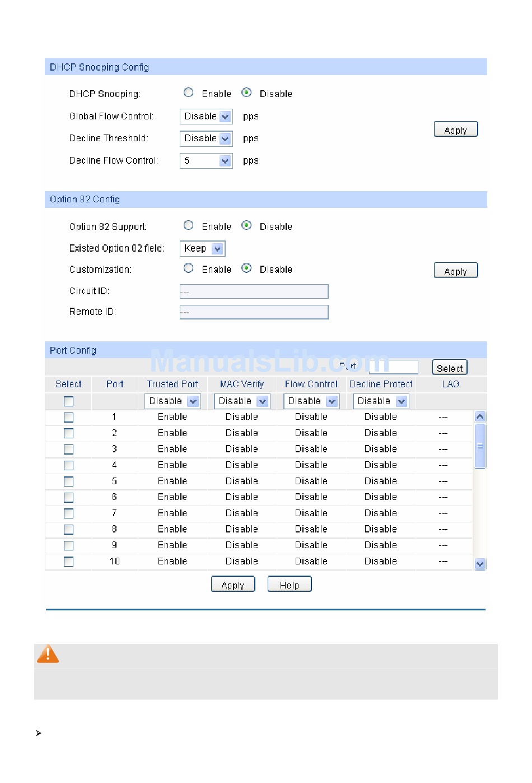Click the Remote ID input field
532x783 pixels.
(x=254, y=312)
